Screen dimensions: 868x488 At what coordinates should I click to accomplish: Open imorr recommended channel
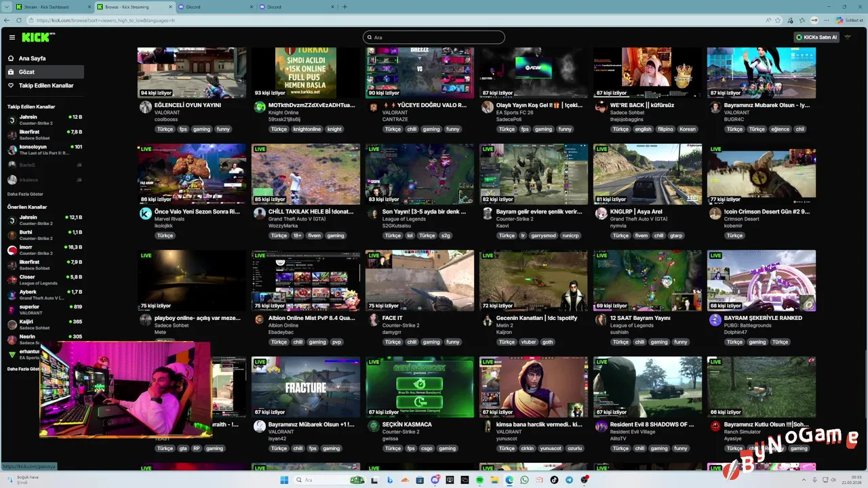45,249
